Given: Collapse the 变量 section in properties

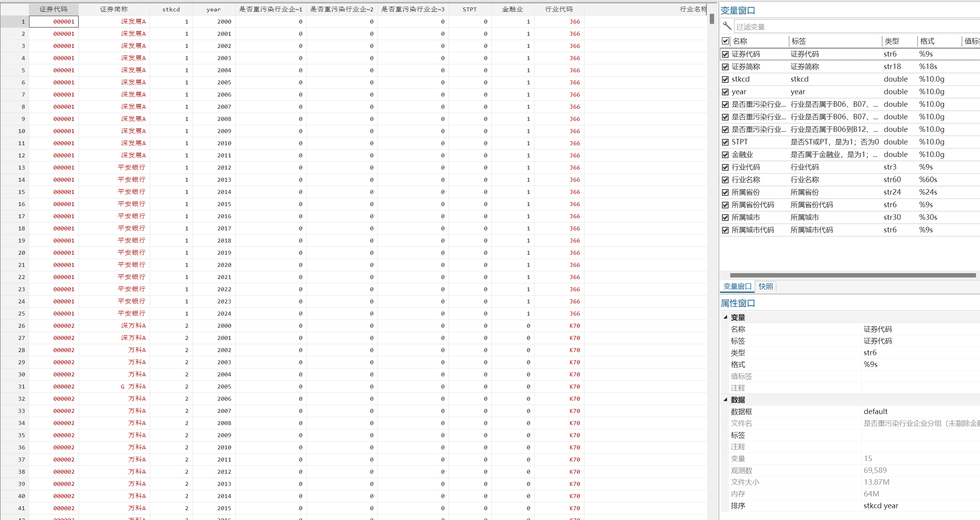Looking at the screenshot, I should coord(725,317).
